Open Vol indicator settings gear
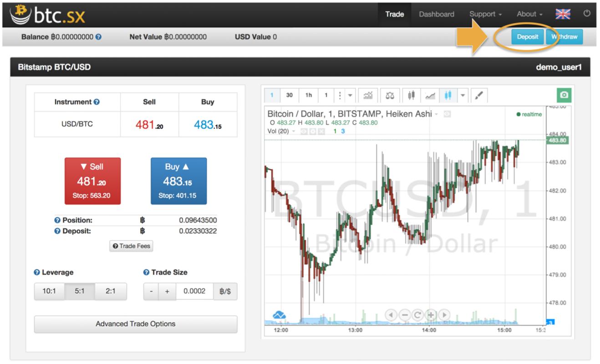This screenshot has height=364, width=600. [313, 131]
